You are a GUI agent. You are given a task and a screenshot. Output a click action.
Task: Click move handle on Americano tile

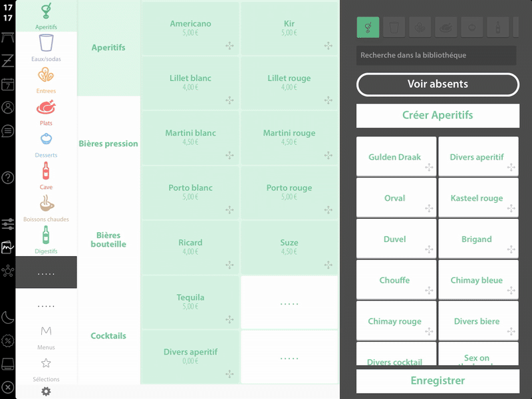pos(229,46)
